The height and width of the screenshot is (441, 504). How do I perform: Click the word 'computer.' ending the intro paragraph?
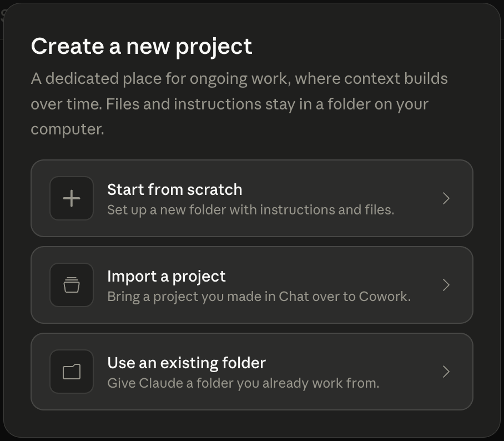tap(68, 129)
